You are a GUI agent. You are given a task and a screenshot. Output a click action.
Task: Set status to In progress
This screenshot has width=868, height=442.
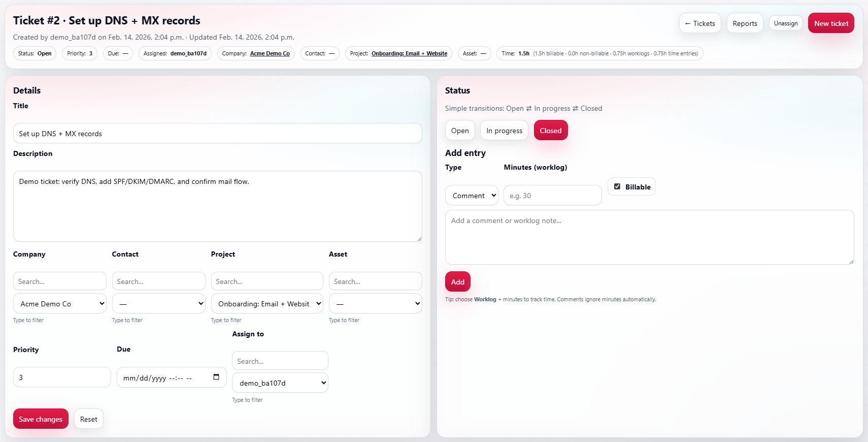tap(504, 131)
